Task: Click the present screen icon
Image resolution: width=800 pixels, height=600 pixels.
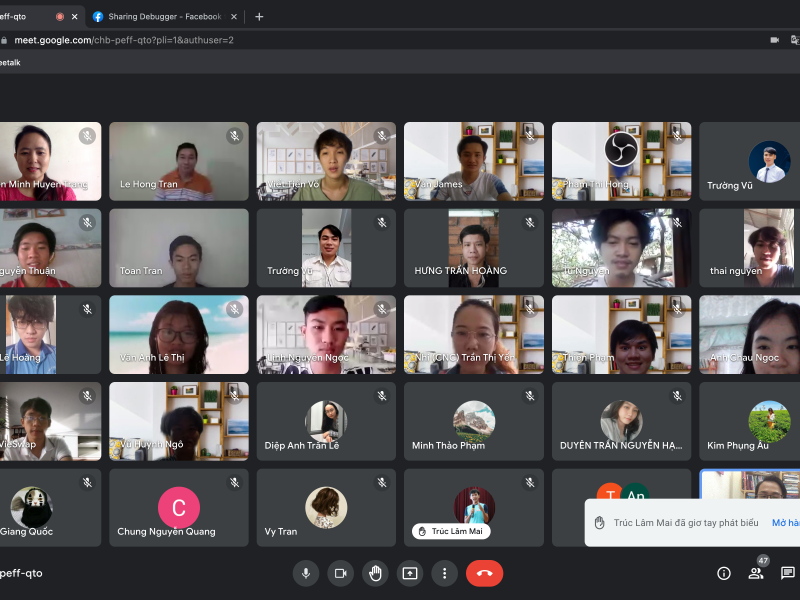Action: pyautogui.click(x=410, y=573)
